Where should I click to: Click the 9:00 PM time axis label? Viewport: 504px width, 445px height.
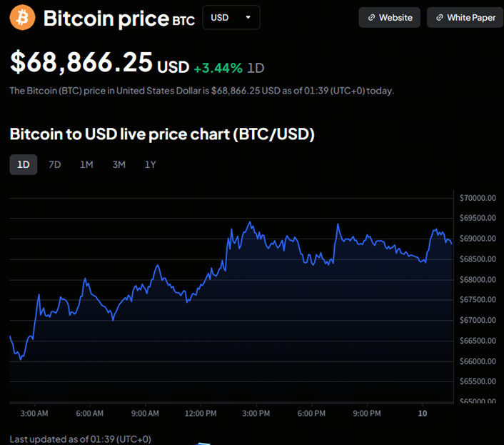pyautogui.click(x=366, y=414)
